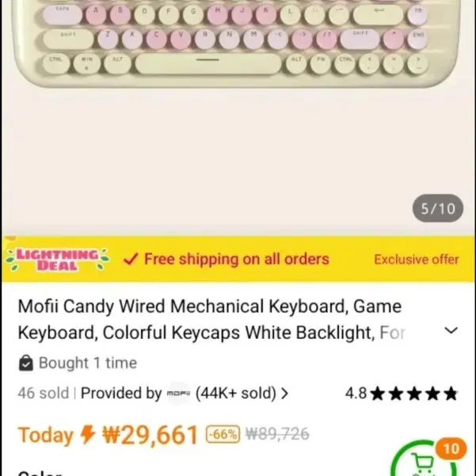
Task: Expand the product title with the chevron
Action: pyautogui.click(x=451, y=330)
